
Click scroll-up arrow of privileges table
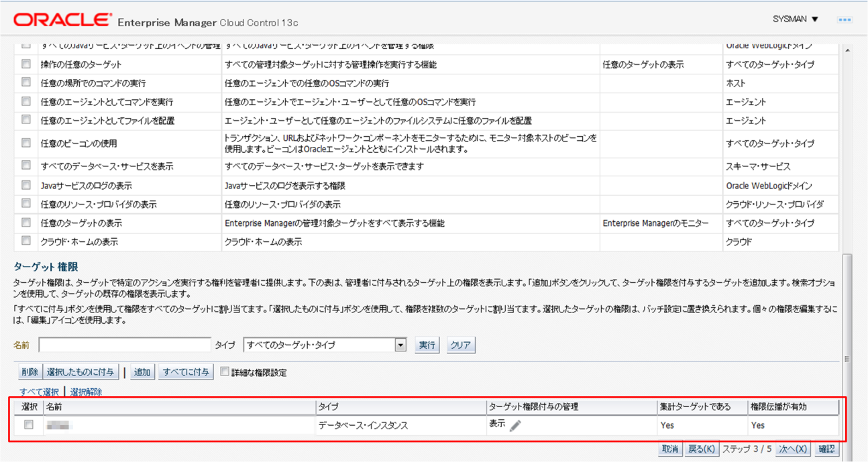847,51
